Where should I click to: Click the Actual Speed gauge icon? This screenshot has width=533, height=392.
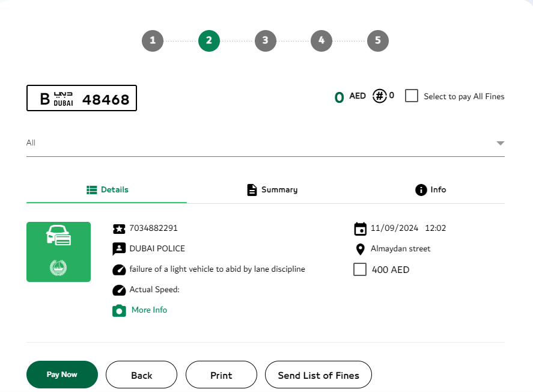119,290
